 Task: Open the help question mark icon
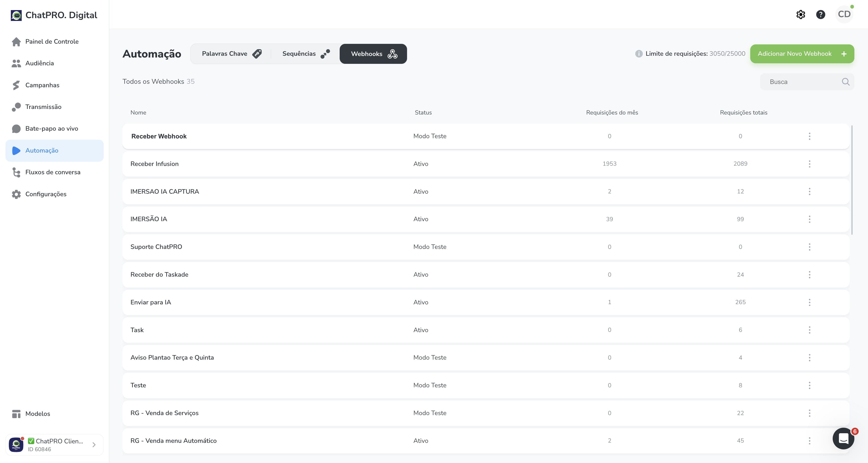coord(821,14)
